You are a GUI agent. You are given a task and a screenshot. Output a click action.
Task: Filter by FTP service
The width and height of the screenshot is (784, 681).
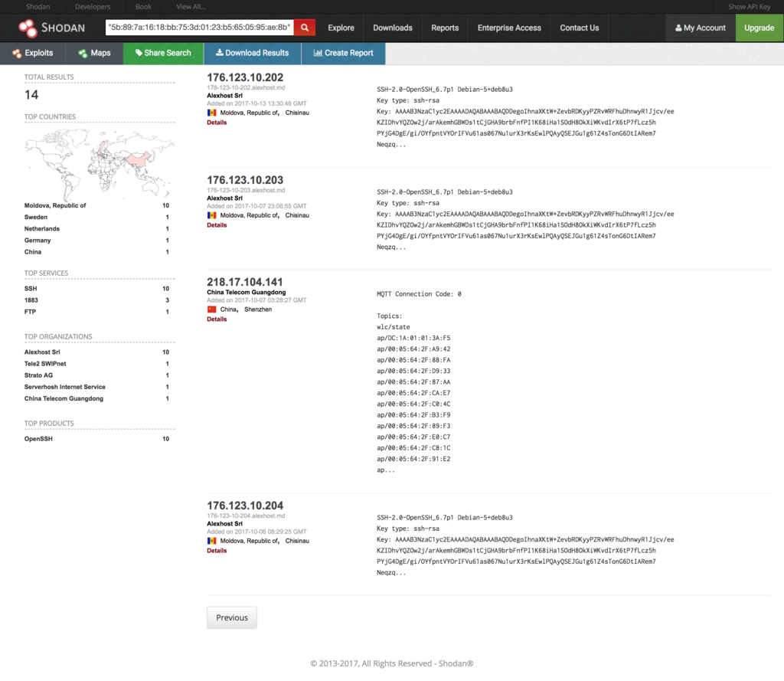tap(30, 312)
